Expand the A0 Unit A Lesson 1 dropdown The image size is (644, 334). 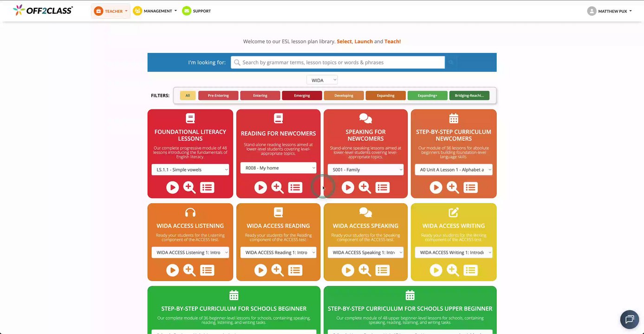click(454, 170)
